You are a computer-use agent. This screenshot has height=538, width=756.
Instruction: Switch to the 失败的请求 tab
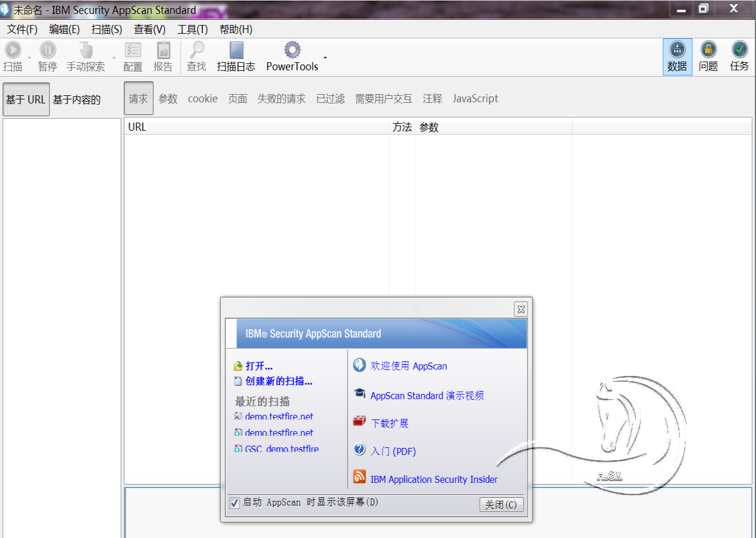(x=282, y=99)
